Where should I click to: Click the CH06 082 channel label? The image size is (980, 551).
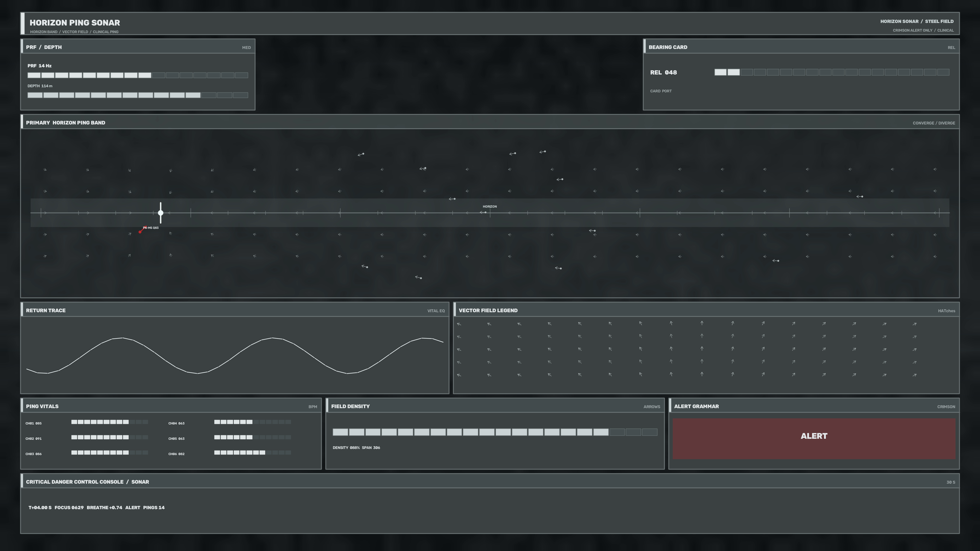[x=177, y=454]
